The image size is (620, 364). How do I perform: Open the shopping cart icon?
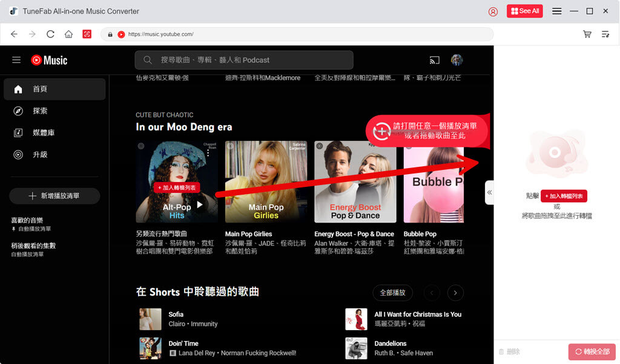587,34
